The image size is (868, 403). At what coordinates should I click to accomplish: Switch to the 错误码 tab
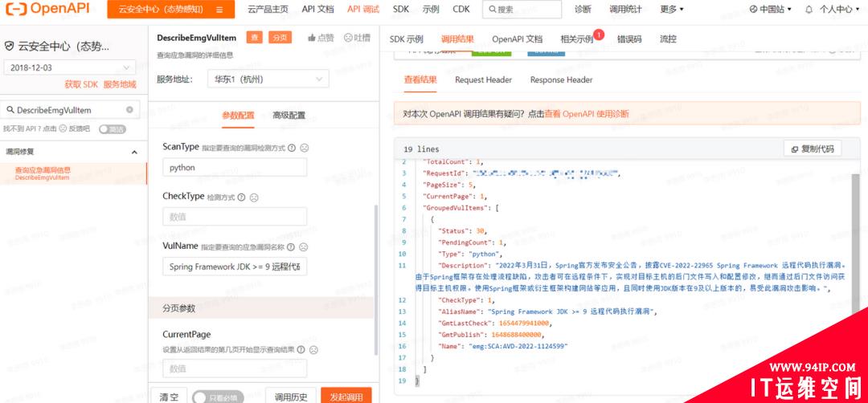628,39
